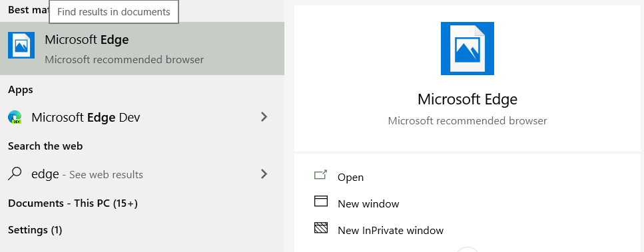This screenshot has height=252, width=644.
Task: Click the Microsoft Edge title in preview pane
Action: (x=468, y=99)
